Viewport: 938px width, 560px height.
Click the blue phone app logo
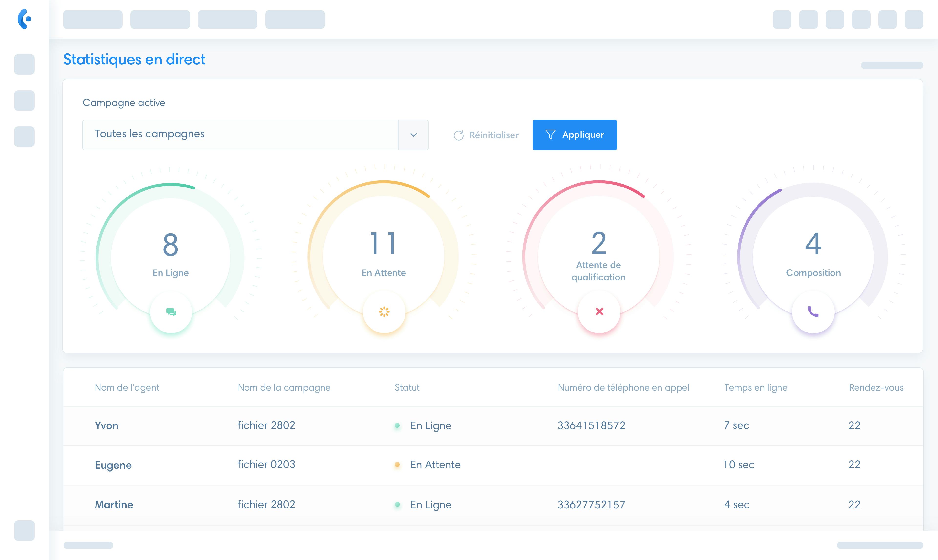click(24, 19)
